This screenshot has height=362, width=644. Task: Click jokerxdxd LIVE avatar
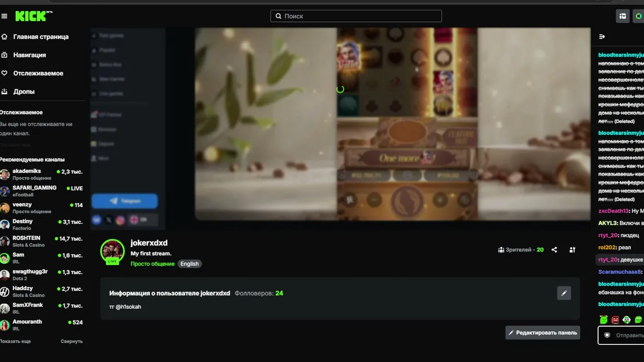click(112, 251)
